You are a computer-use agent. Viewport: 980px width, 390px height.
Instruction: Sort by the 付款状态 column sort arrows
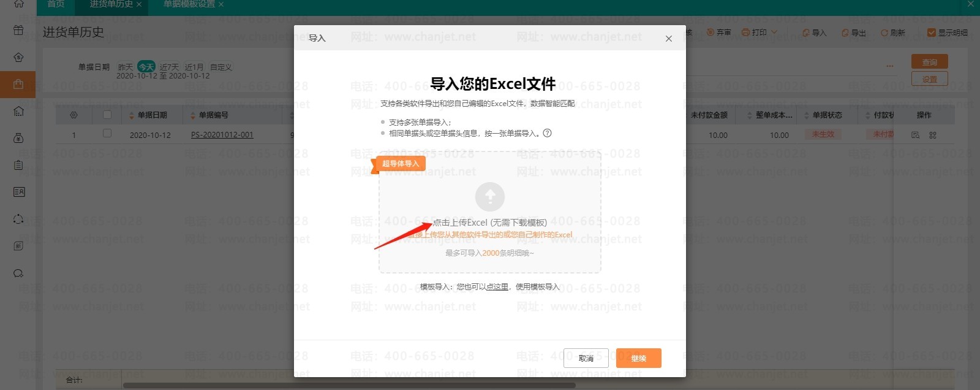868,115
